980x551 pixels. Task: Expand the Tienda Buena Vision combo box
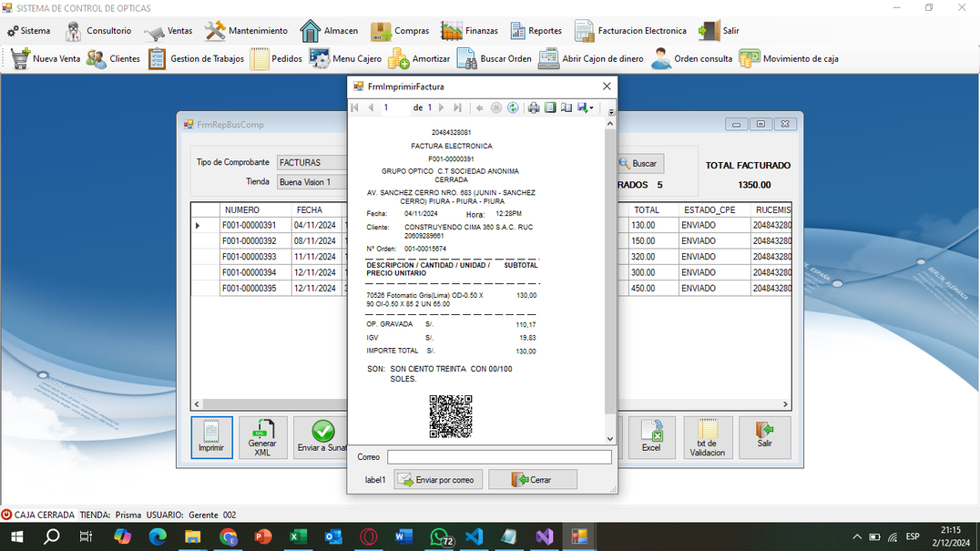[311, 182]
